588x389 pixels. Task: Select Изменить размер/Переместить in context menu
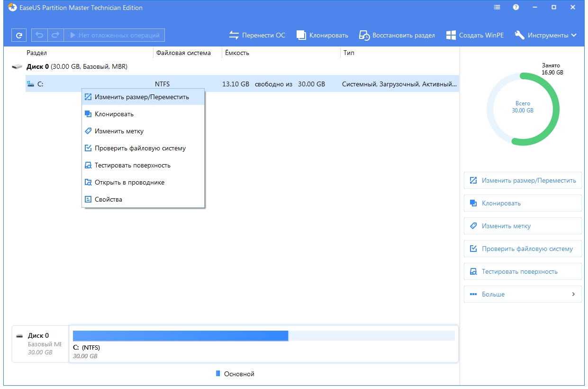(x=142, y=97)
